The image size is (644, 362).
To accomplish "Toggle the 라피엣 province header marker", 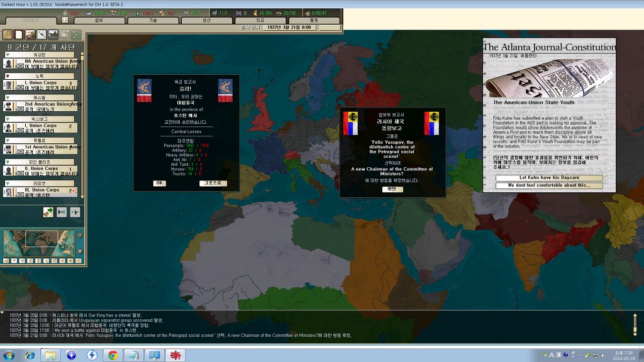I will click(8, 184).
